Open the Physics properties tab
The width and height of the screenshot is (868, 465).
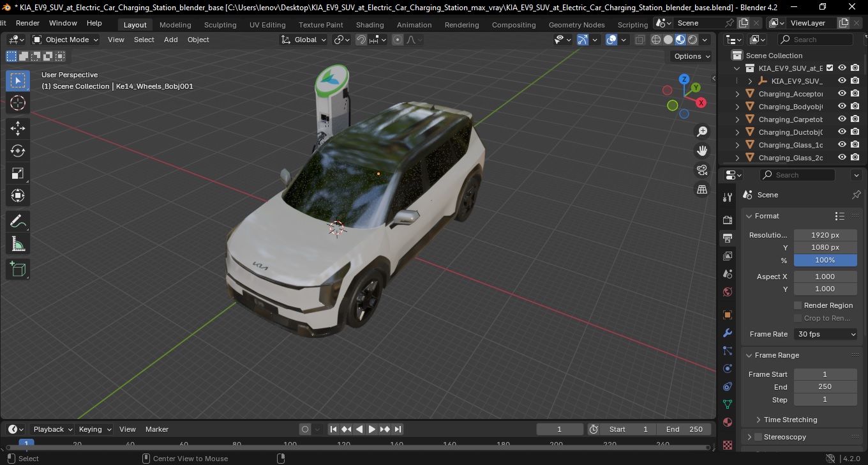(x=727, y=369)
